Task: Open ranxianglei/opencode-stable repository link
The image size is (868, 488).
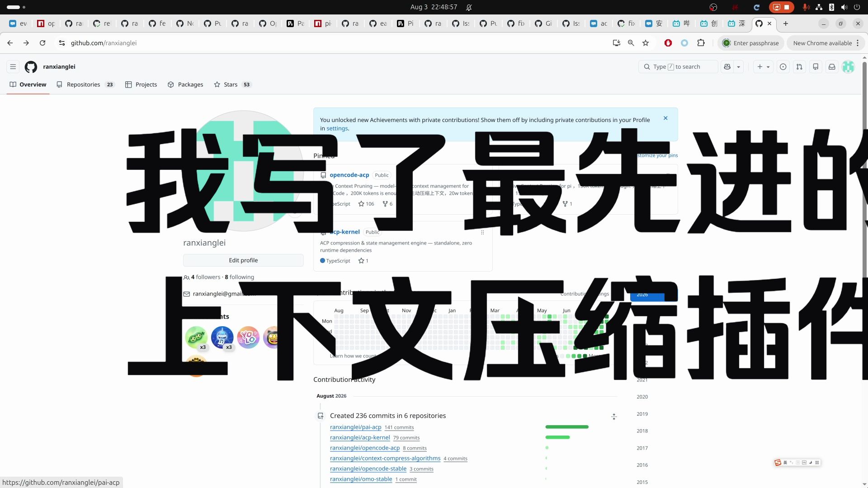Action: pos(368,469)
